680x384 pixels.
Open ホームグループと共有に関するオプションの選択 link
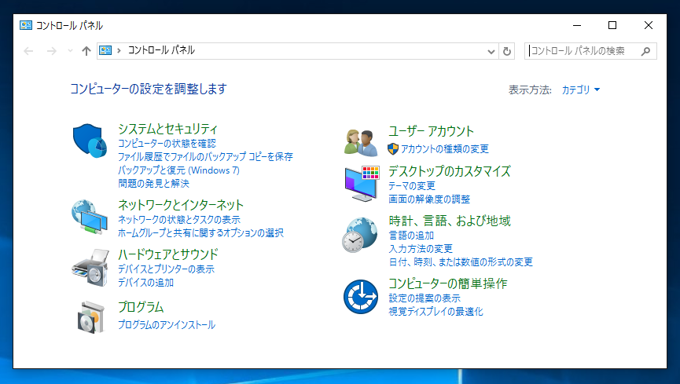point(201,233)
